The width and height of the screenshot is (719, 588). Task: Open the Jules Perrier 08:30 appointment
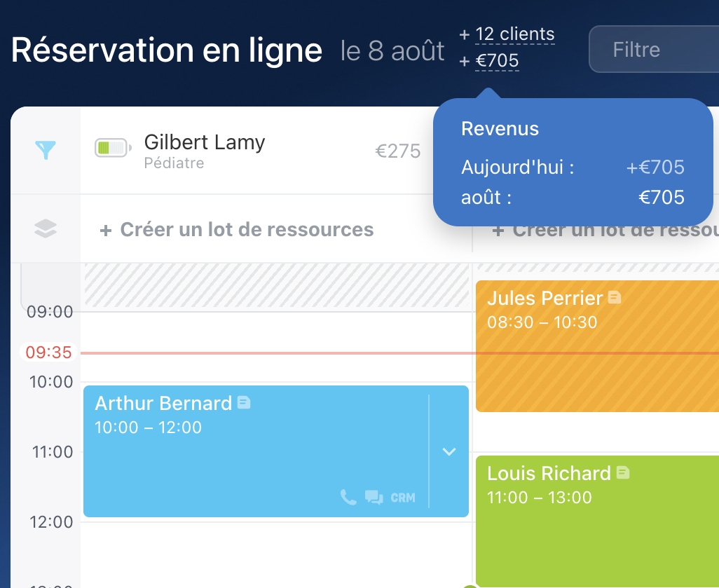point(596,364)
